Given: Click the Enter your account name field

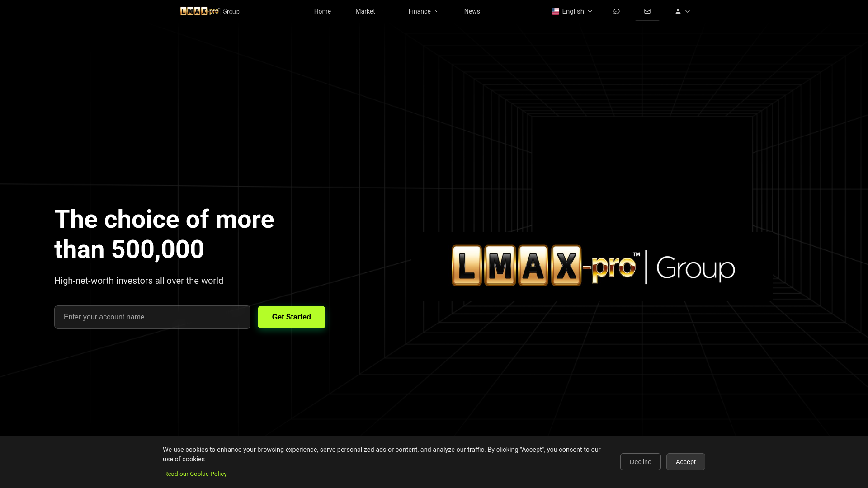Looking at the screenshot, I should (152, 317).
